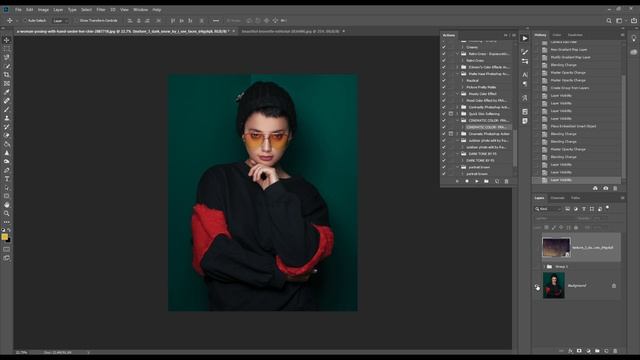Open the Character panel icon in dock
This screenshot has width=640, height=360.
click(x=525, y=75)
